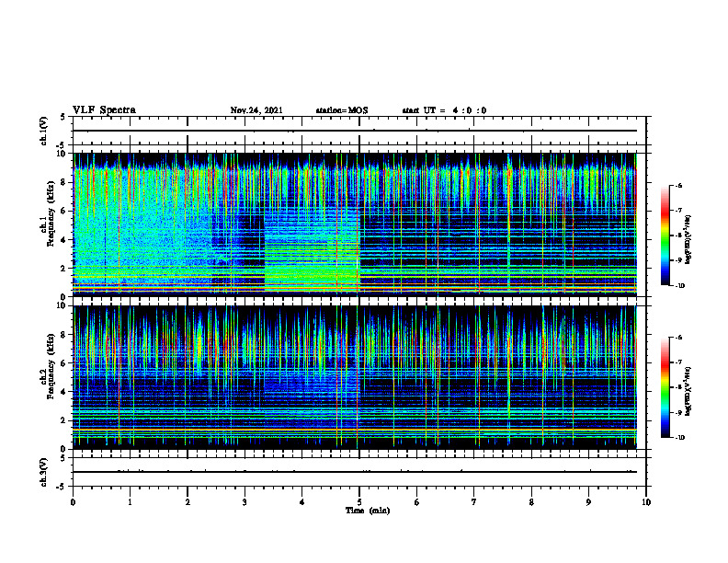Click the "start UT = 4 : 0 : 0" text
The height and width of the screenshot is (563, 728).
[x=444, y=110]
